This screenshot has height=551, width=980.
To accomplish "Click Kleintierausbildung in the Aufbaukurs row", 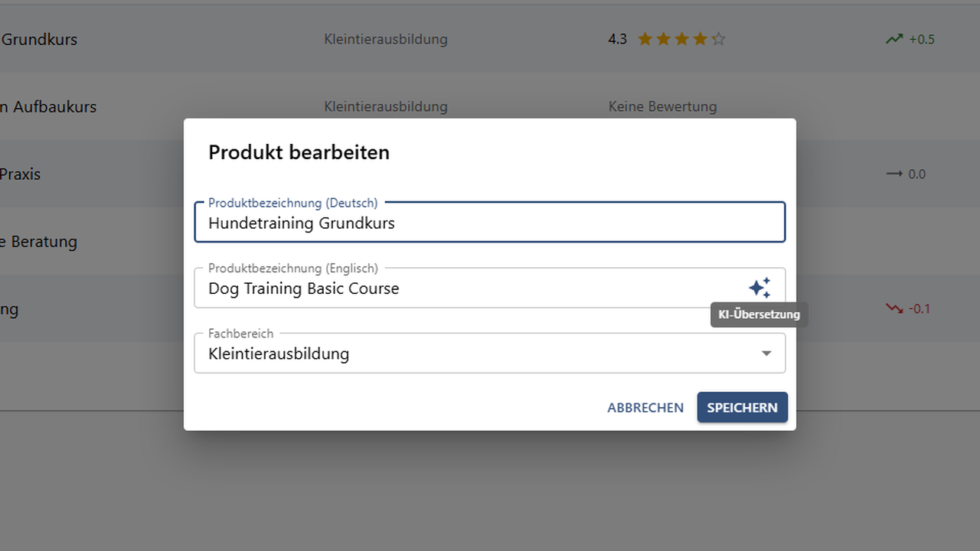I will tap(386, 106).
